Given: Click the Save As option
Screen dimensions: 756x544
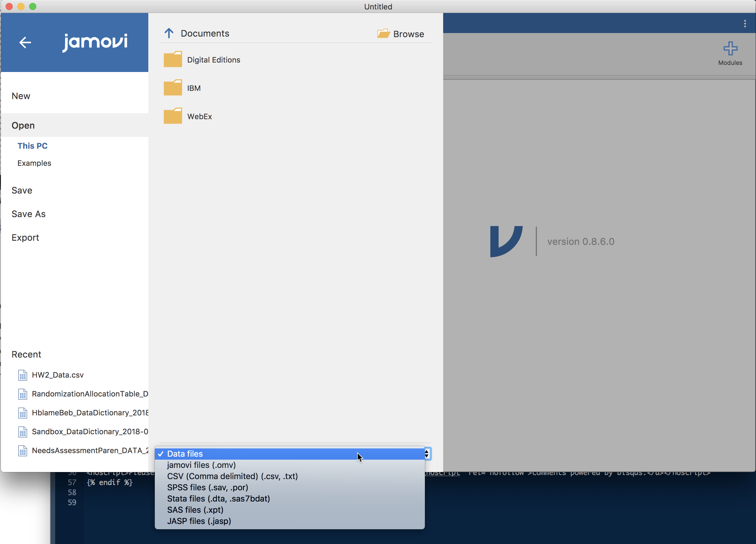Looking at the screenshot, I should (x=28, y=214).
